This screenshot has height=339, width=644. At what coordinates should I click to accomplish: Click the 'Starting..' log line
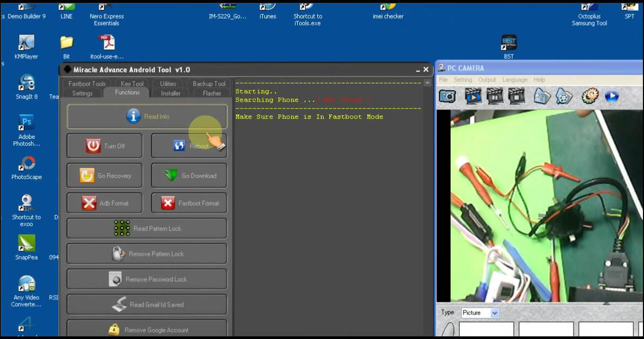click(256, 91)
